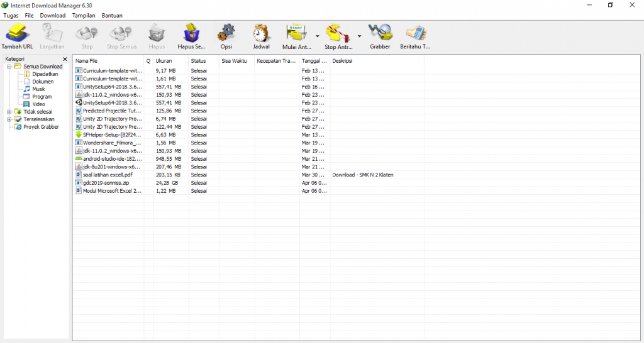Open the Grabber tool icon
The height and width of the screenshot is (343, 644).
(380, 33)
